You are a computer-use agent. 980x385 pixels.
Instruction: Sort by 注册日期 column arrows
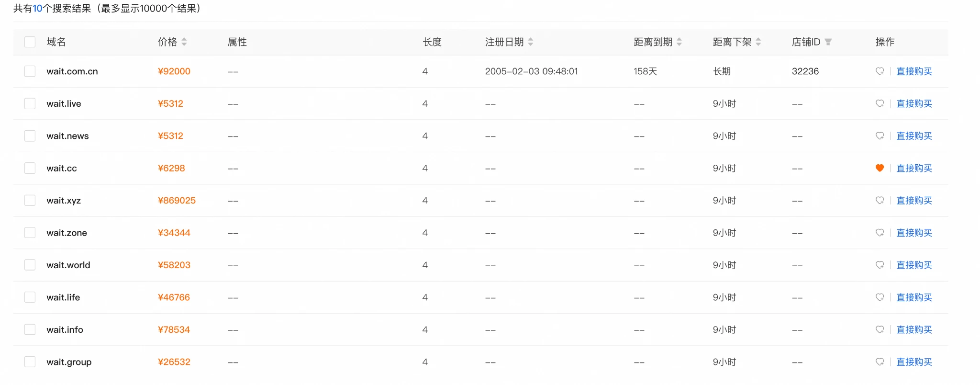(x=531, y=42)
